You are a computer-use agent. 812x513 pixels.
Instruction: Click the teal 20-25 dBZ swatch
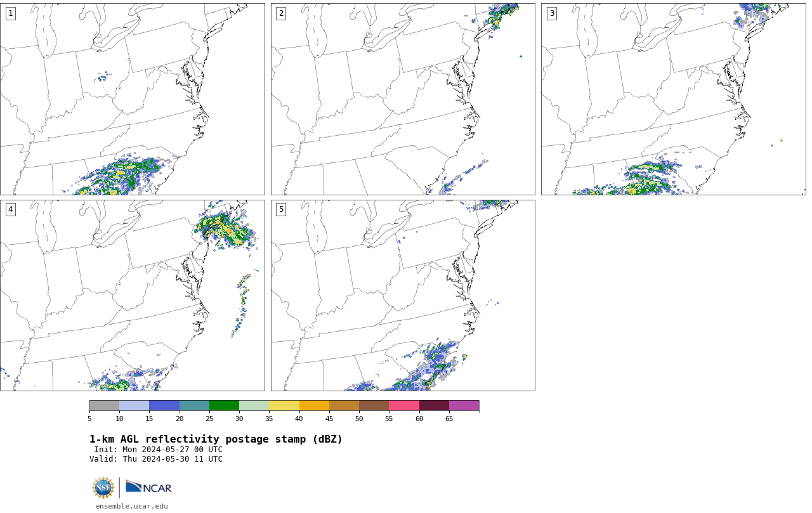pyautogui.click(x=194, y=406)
